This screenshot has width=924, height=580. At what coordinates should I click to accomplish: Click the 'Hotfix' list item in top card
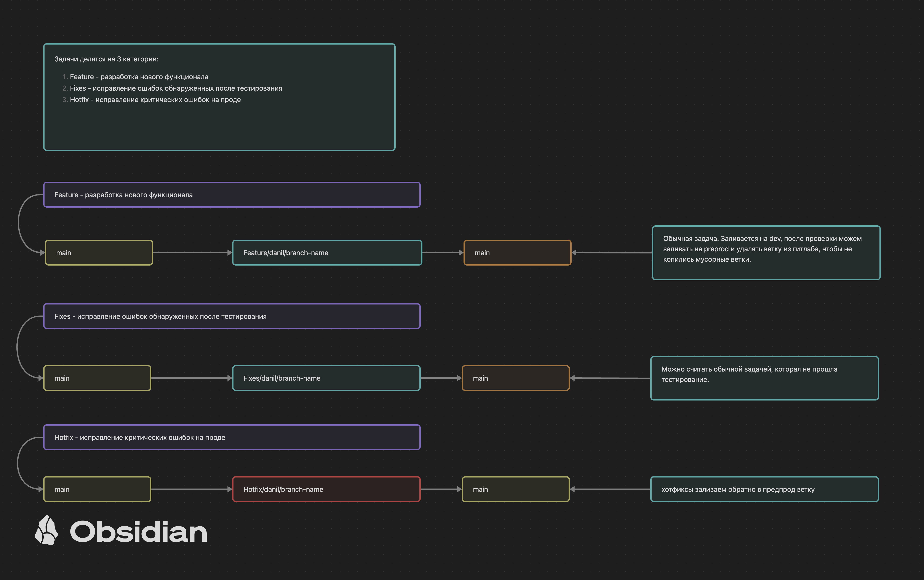click(x=155, y=100)
